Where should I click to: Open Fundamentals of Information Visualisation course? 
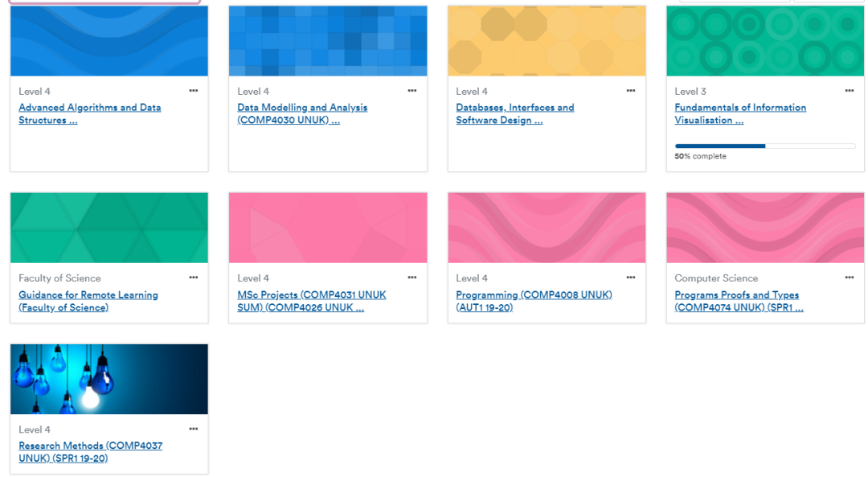740,113
